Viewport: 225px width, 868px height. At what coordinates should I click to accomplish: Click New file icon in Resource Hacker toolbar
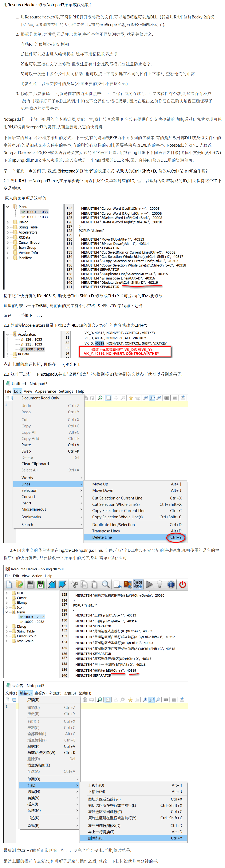coord(9,584)
